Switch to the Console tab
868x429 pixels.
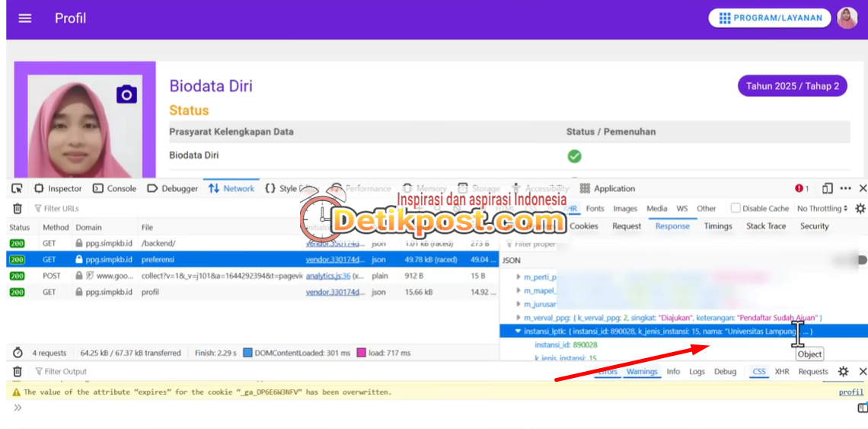click(x=114, y=188)
